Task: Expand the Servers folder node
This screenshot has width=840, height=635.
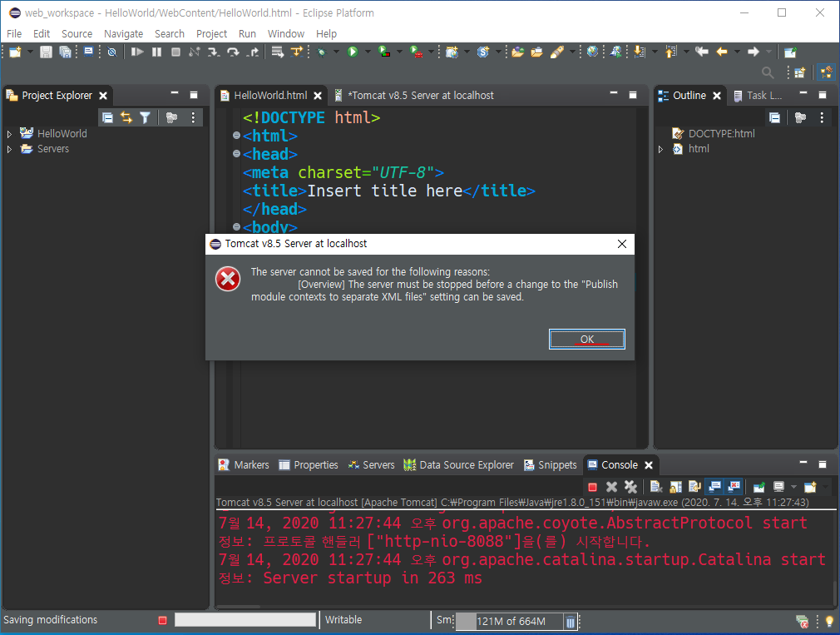Action: click(x=9, y=149)
